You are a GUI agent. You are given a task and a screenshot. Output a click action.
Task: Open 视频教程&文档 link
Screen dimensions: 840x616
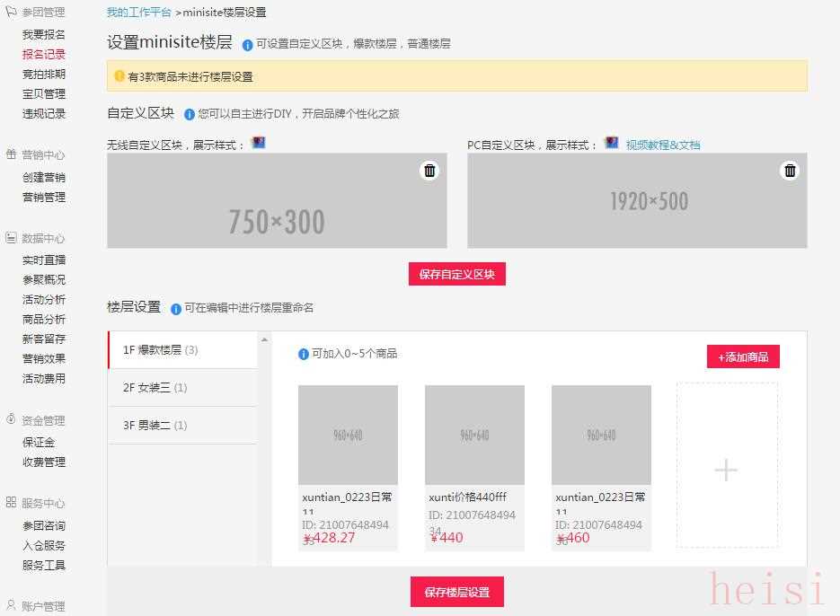point(663,145)
